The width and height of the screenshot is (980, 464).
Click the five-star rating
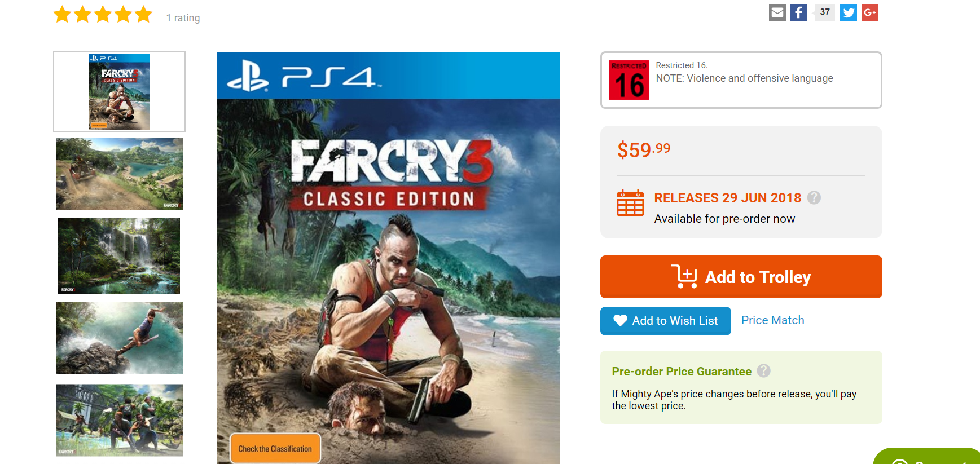pos(103,15)
